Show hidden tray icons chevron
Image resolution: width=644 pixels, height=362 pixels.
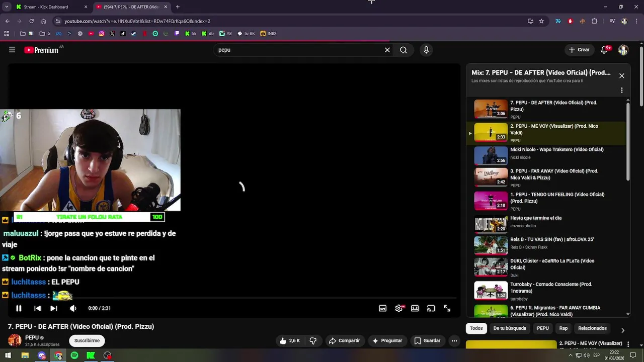pyautogui.click(x=571, y=355)
